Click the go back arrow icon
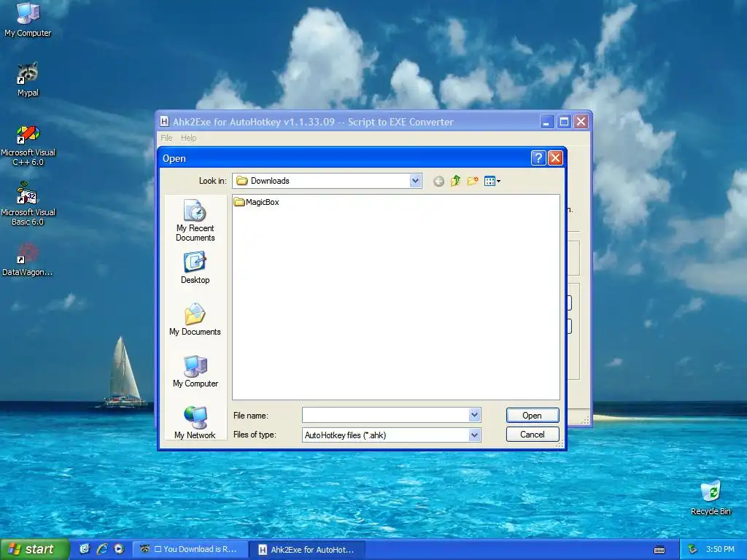747x560 pixels. [438, 181]
